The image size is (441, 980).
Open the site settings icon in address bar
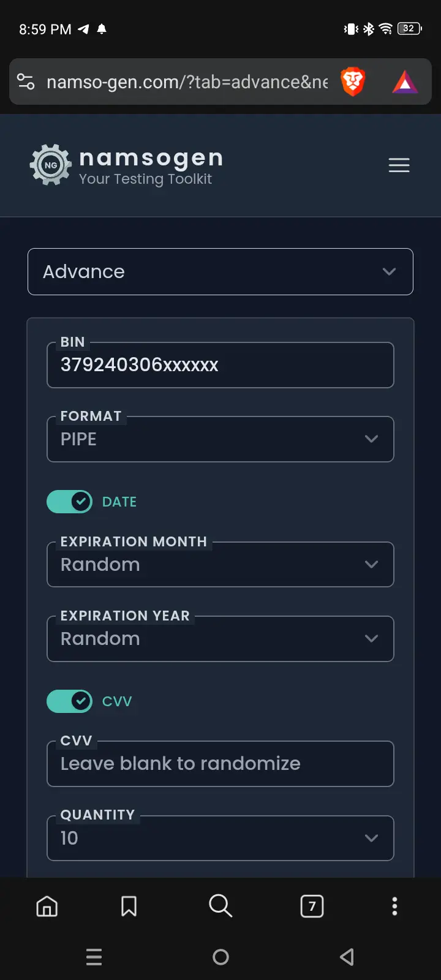(x=26, y=81)
